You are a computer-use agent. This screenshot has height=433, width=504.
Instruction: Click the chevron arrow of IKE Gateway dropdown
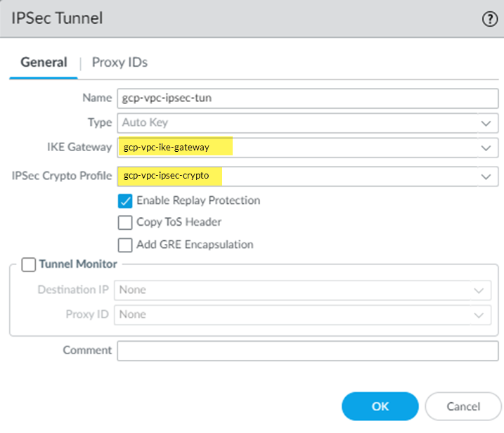pyautogui.click(x=485, y=148)
